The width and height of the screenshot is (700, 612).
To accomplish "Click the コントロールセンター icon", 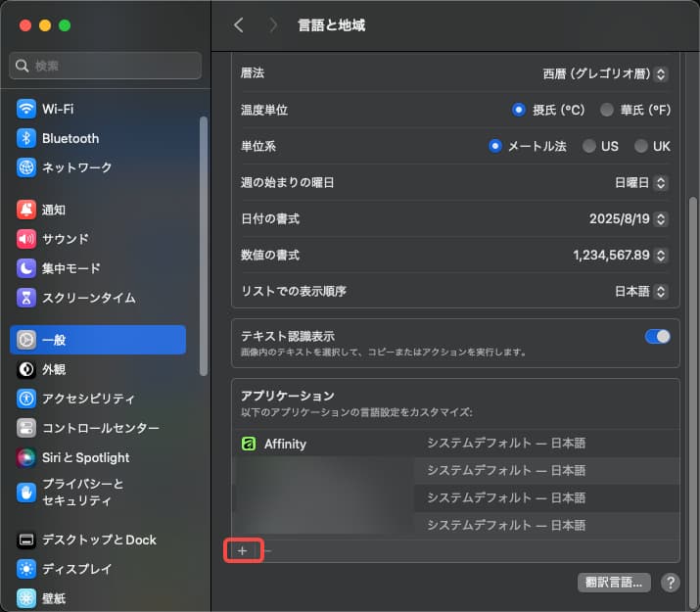I will 26,428.
